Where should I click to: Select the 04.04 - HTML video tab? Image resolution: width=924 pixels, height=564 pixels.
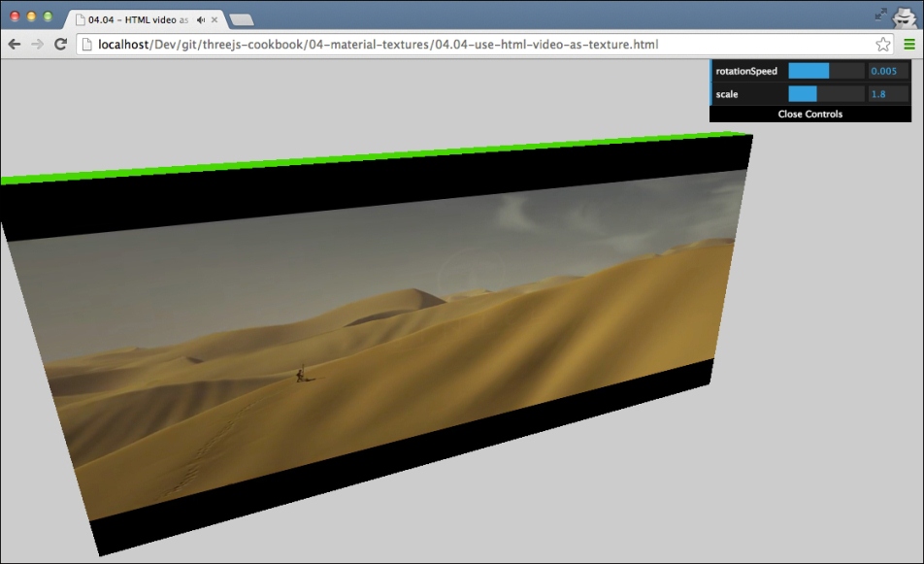click(x=145, y=19)
